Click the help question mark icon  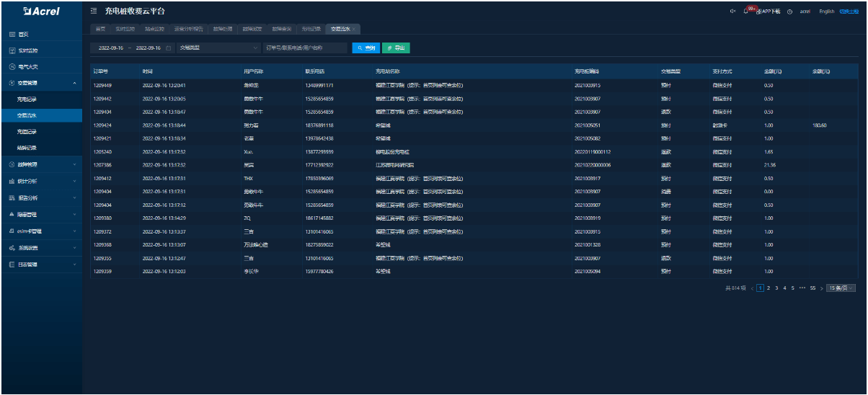click(790, 12)
